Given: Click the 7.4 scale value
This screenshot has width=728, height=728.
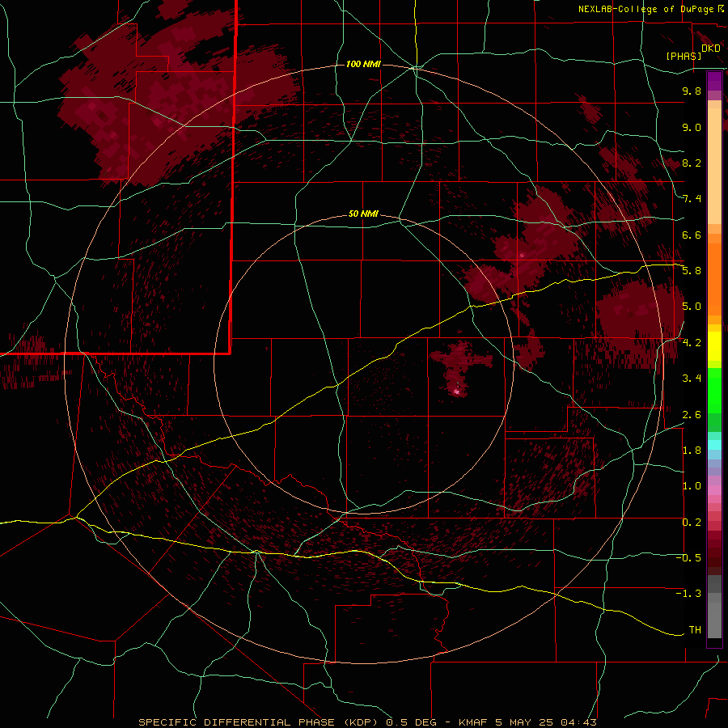Looking at the screenshot, I should tap(692, 199).
